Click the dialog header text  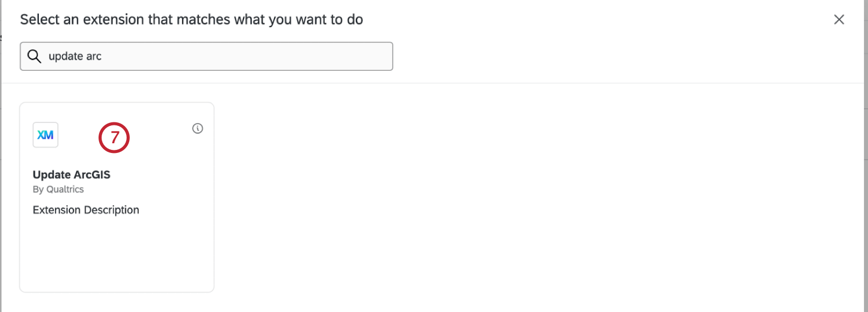(191, 19)
